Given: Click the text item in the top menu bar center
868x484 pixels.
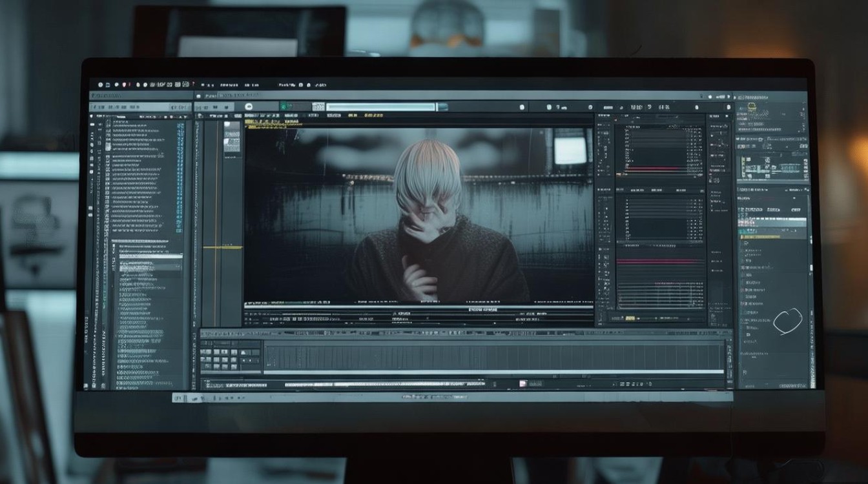Looking at the screenshot, I should pos(287,85).
